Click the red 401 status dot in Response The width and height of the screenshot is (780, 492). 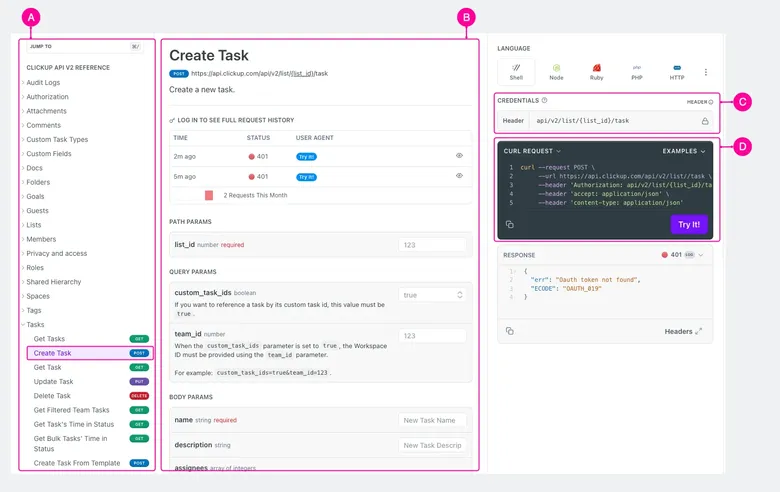[665, 255]
